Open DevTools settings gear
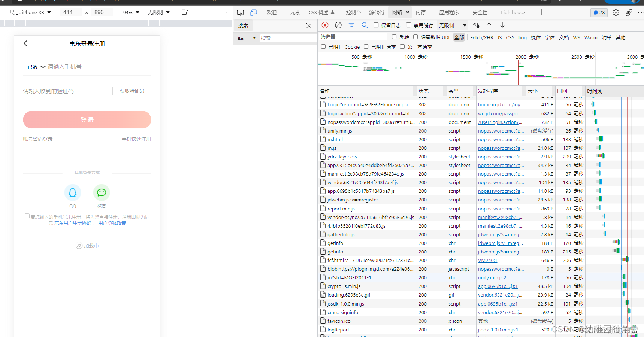644x337 pixels. tap(616, 13)
